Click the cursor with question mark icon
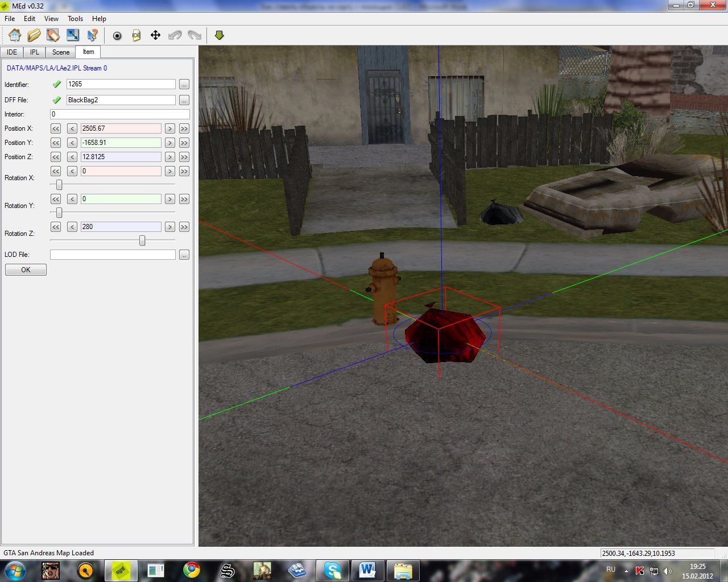The height and width of the screenshot is (582, 728). (x=92, y=35)
